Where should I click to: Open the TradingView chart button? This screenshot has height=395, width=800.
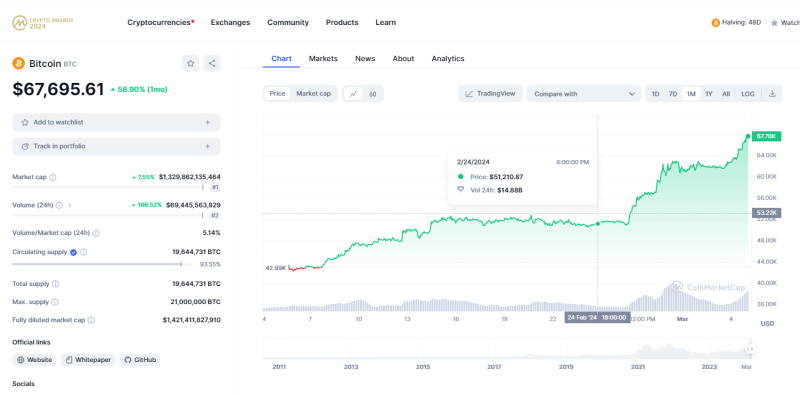[x=490, y=94]
